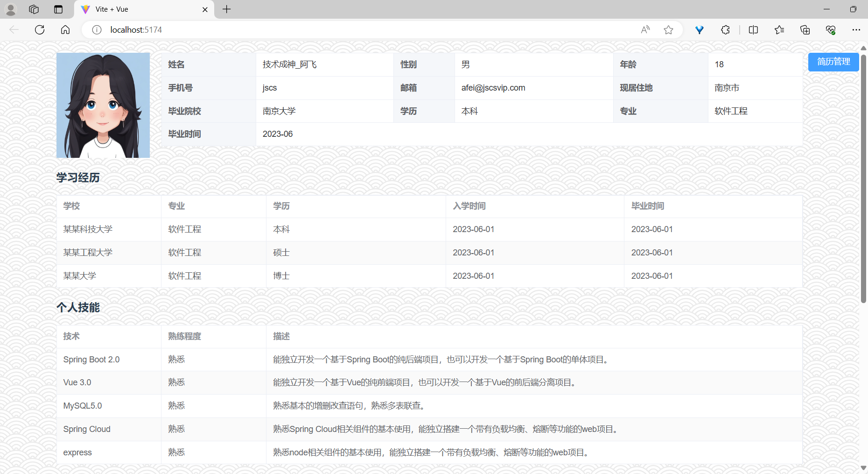Open the workspaces icon in title bar

pyautogui.click(x=34, y=9)
